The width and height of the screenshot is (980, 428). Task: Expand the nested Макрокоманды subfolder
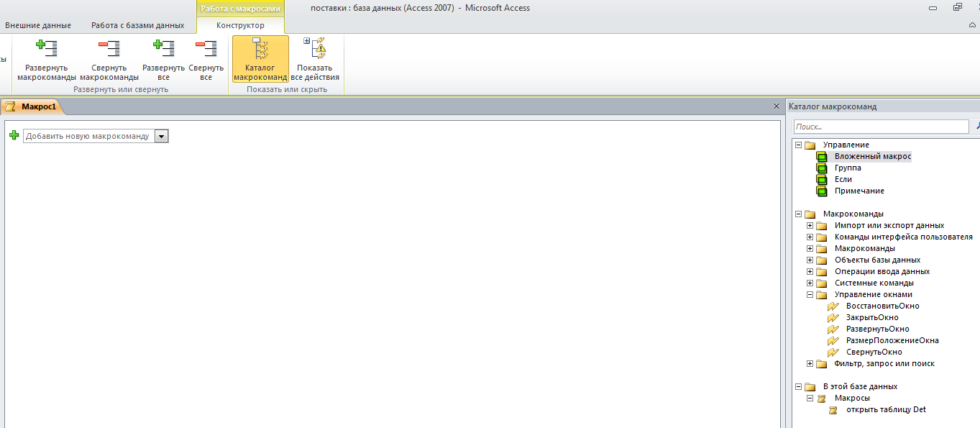[x=810, y=248]
